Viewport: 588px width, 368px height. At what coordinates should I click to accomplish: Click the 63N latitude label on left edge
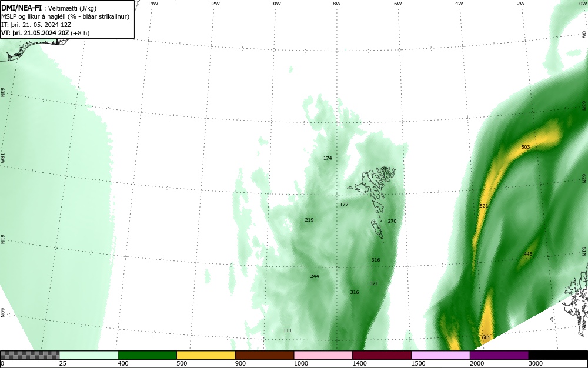point(2,92)
